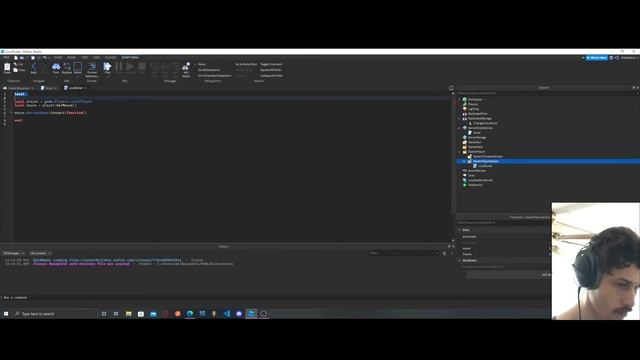Collapse the ServerScriptService node arrow
Screen dimensions: 640x360
[460, 128]
